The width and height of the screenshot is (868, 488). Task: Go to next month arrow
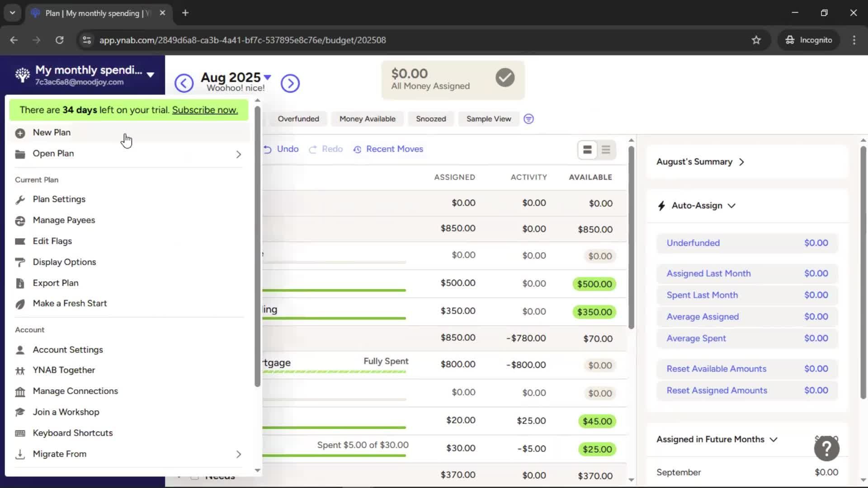[x=290, y=83]
